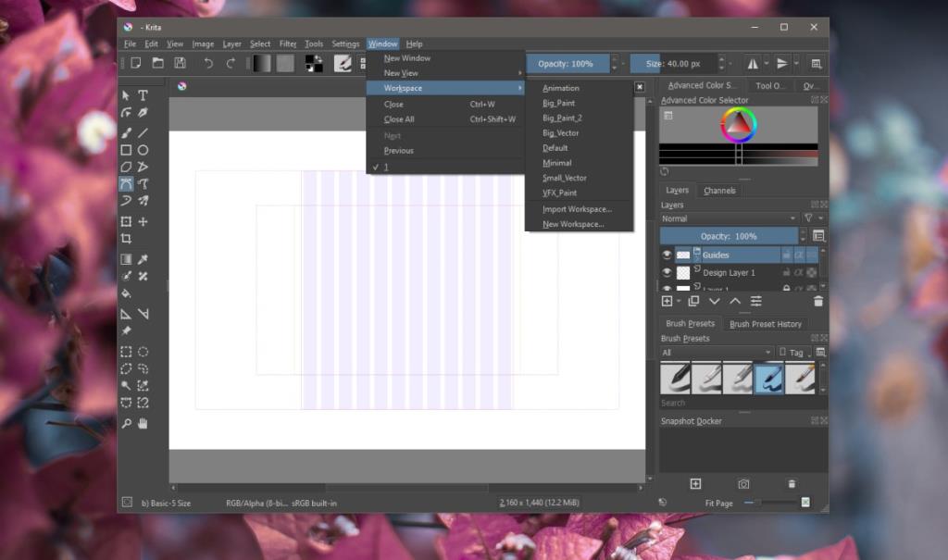Pick a color with the Color Sampler tool

(142, 259)
